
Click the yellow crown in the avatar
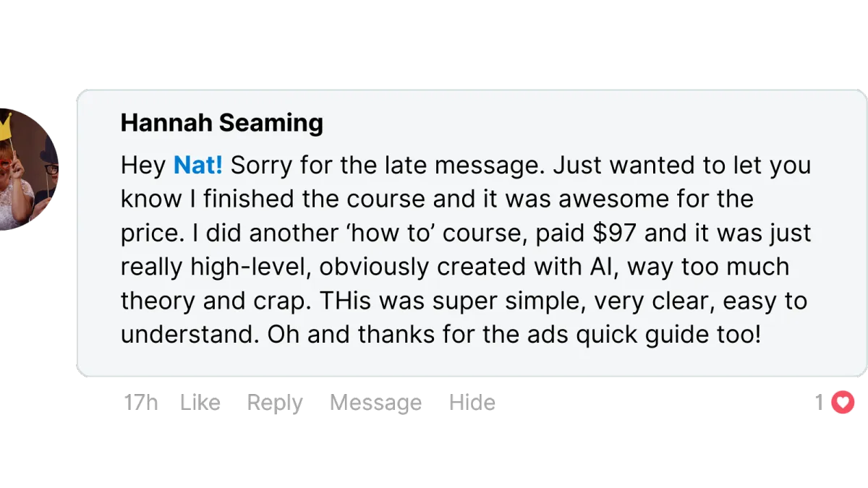[x=7, y=127]
